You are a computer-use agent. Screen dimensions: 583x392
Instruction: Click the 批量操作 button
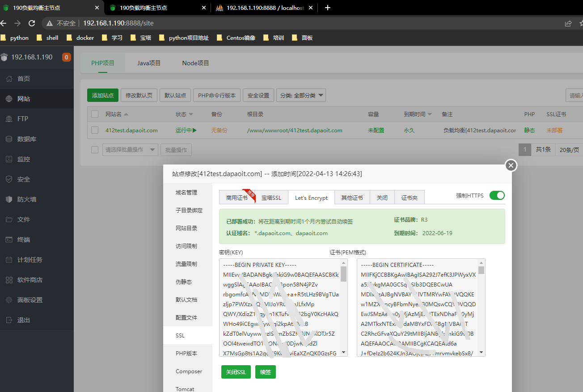point(176,150)
